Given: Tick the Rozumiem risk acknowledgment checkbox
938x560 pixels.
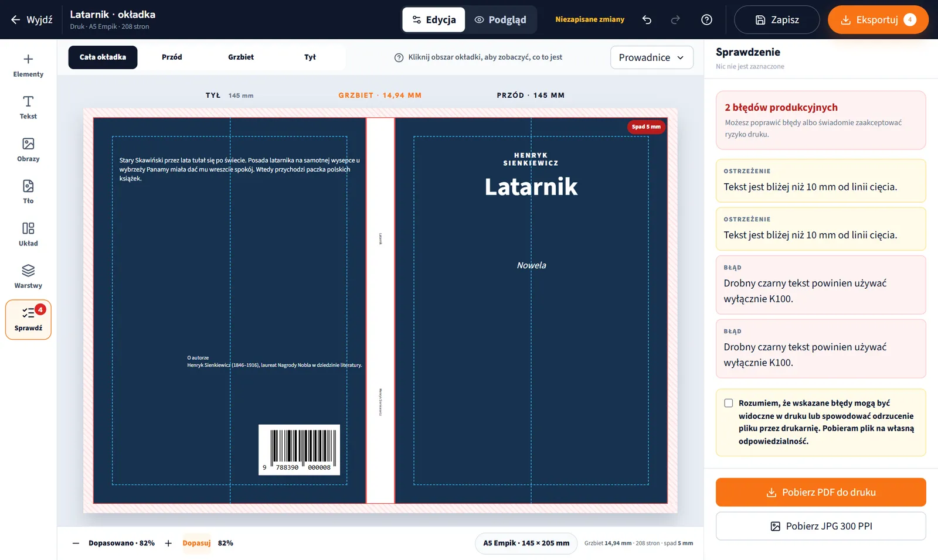Looking at the screenshot, I should pyautogui.click(x=728, y=403).
